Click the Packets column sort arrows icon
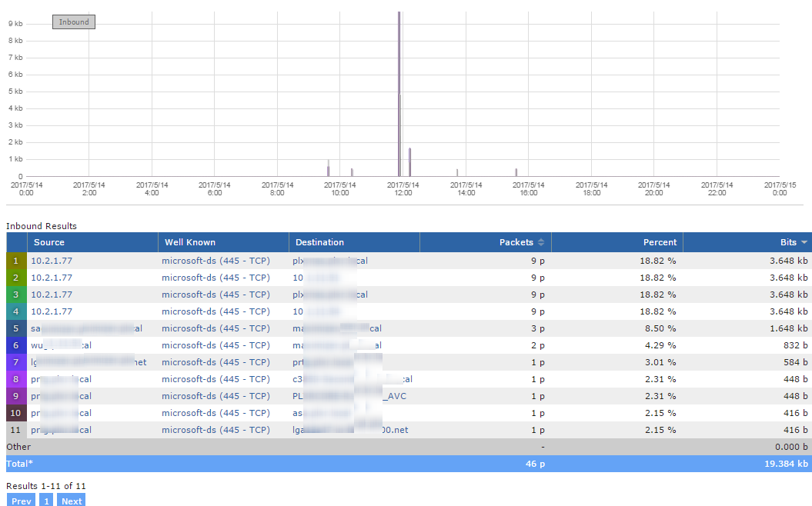This screenshot has width=812, height=506. click(x=541, y=242)
